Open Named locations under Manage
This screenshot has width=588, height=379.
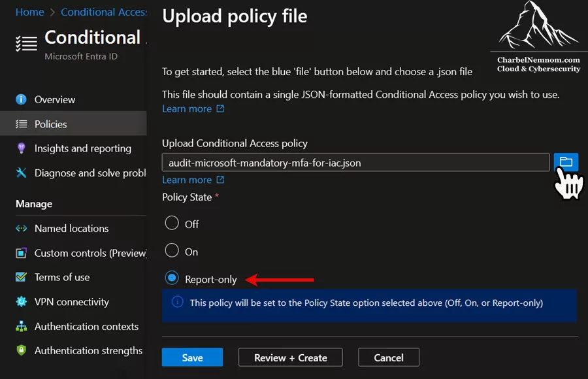(x=73, y=228)
